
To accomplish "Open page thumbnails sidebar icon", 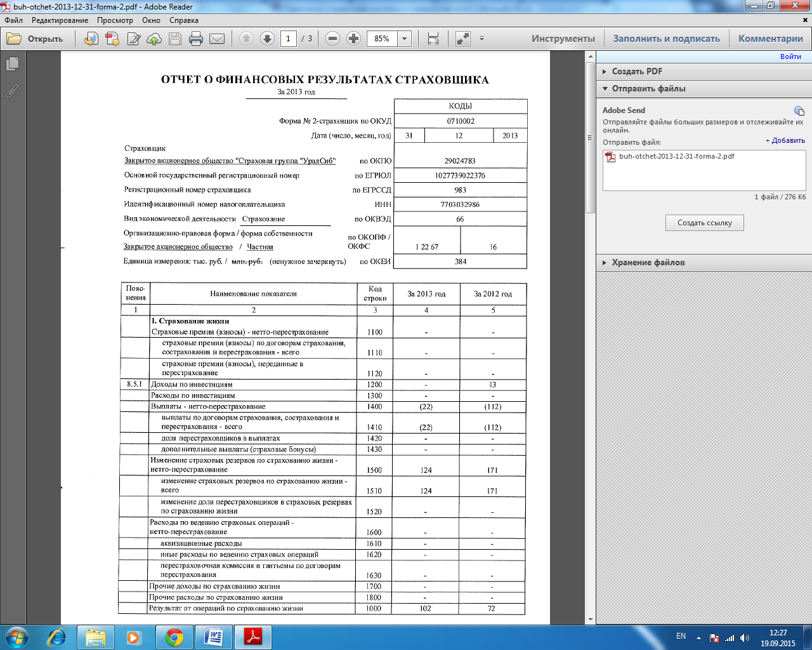I will (x=12, y=64).
